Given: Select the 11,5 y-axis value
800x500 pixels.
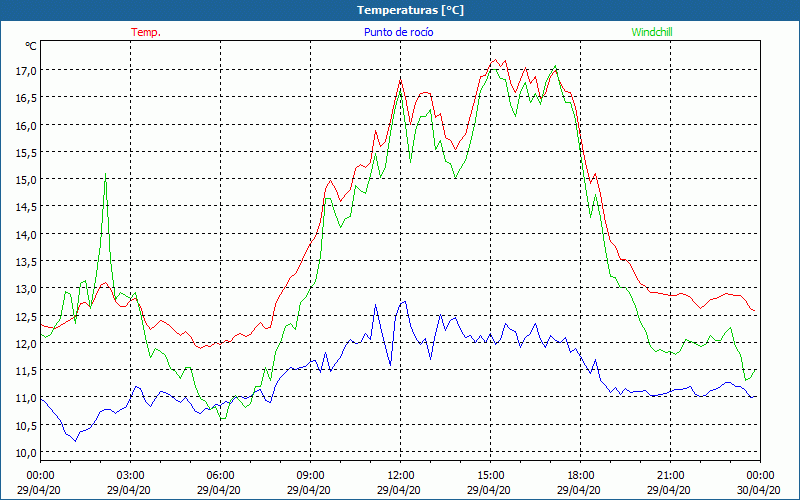Looking at the screenshot, I should [x=26, y=371].
